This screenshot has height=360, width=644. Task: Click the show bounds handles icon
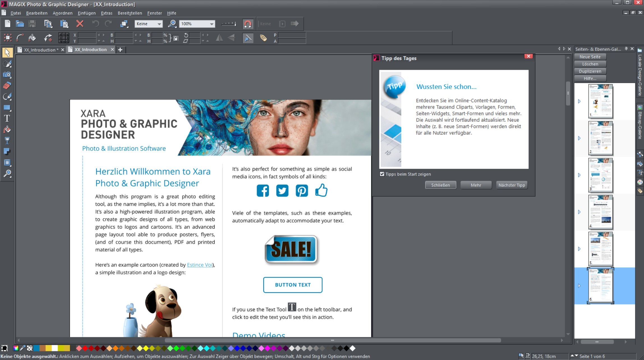pyautogui.click(x=8, y=38)
